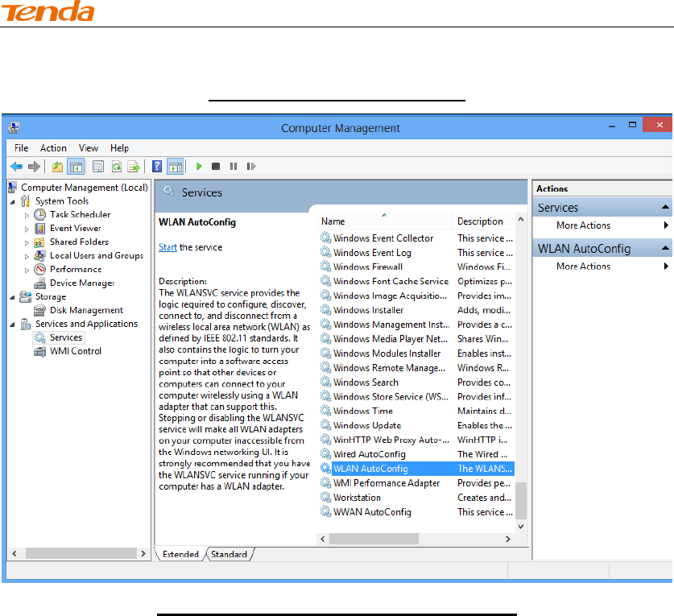Click the Start the service link
Screen dimensions: 674x616
pos(167,247)
